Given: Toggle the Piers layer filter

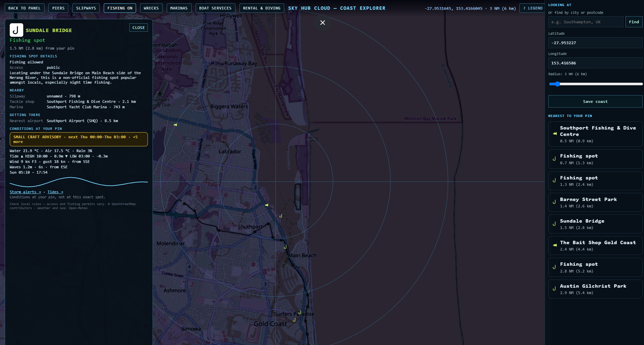Looking at the screenshot, I should pyautogui.click(x=58, y=8).
